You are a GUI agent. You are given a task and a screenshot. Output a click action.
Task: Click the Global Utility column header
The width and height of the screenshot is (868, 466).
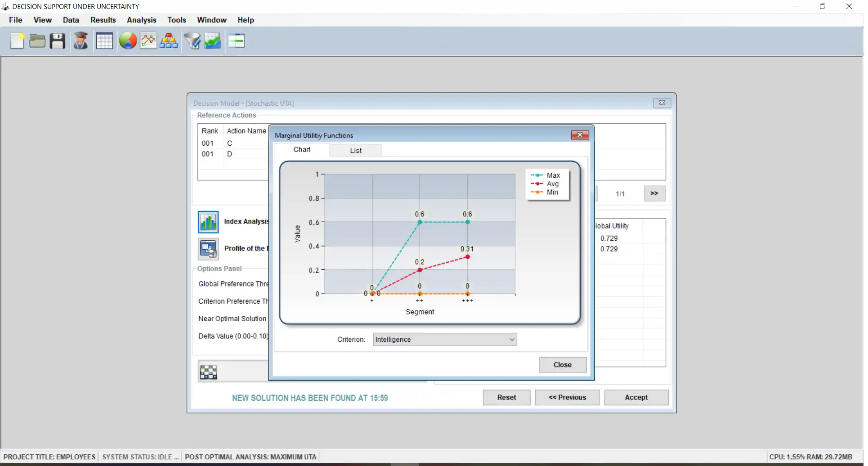tap(612, 226)
